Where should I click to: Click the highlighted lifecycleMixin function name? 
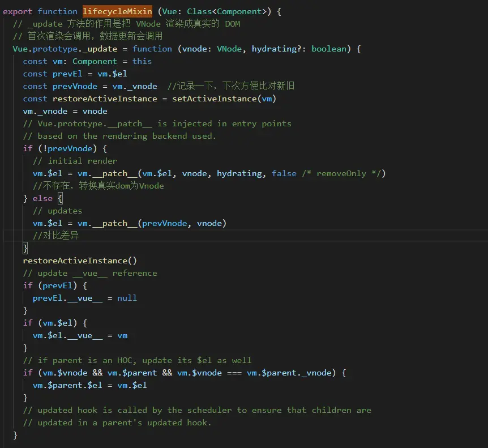coord(117,11)
